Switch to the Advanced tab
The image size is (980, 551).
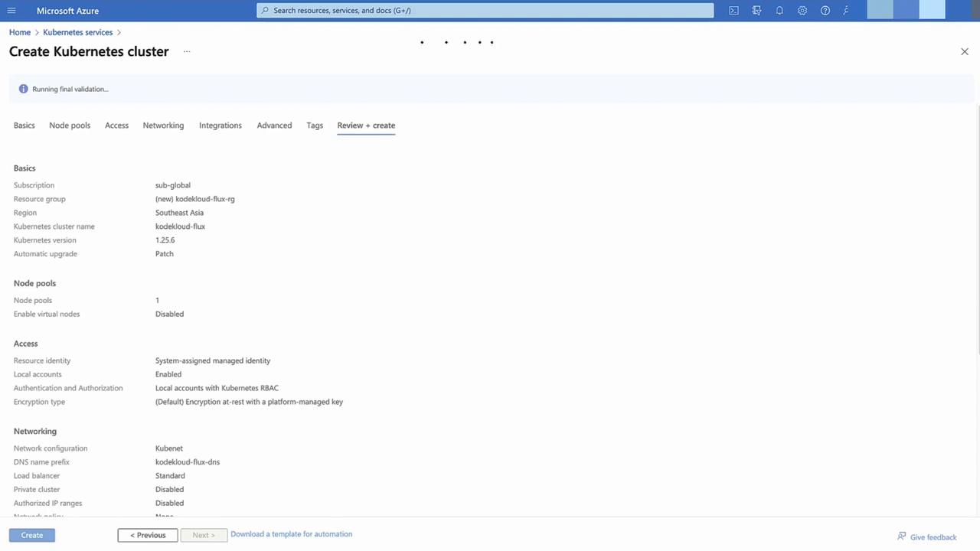(x=274, y=126)
